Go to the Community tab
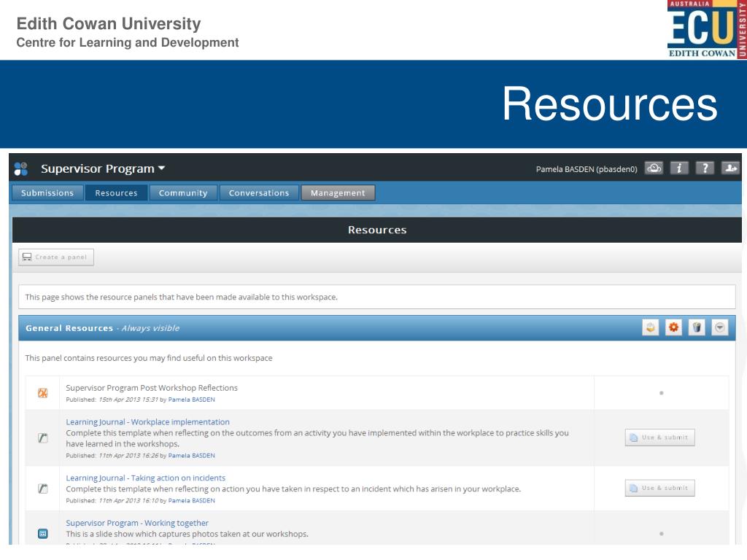Viewport: 747px width, 560px height. tap(183, 192)
